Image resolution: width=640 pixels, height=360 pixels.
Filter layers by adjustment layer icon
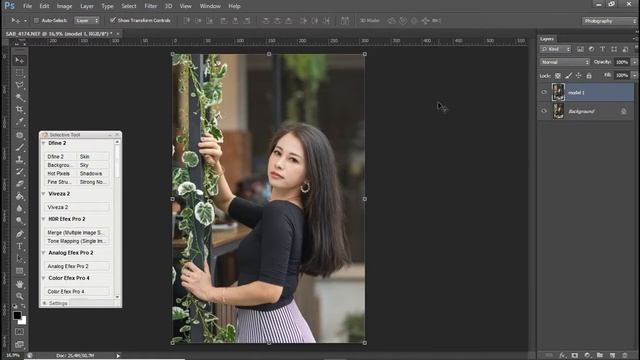point(591,49)
